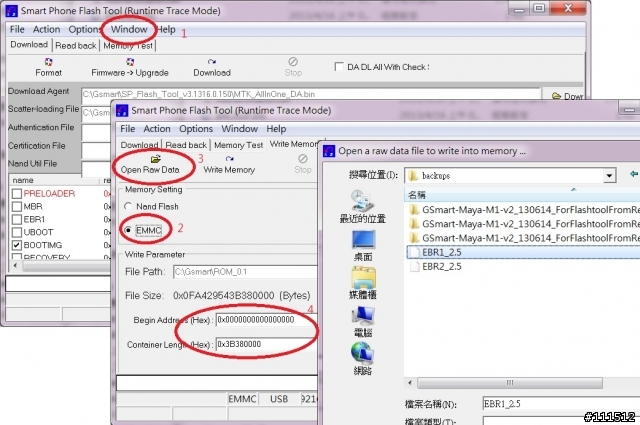The width and height of the screenshot is (640, 425).
Task: Click the Download Agent folder button at the right
Action: 567,96
